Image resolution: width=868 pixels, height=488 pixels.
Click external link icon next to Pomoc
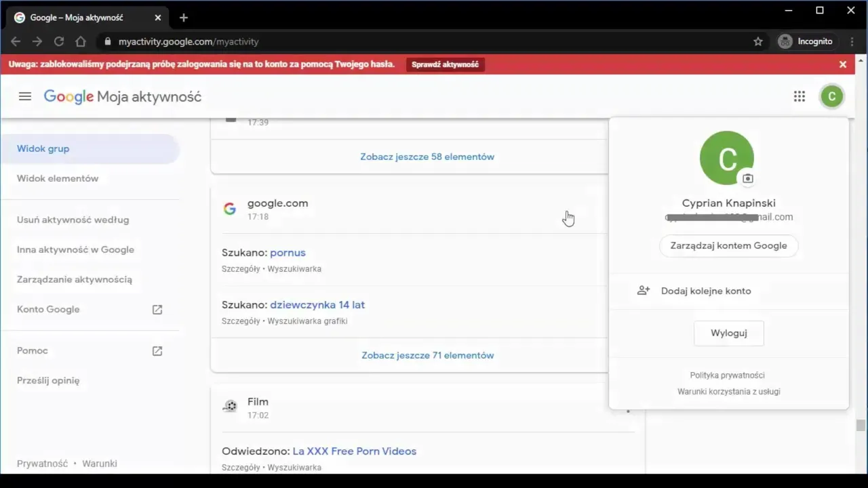[x=157, y=350]
